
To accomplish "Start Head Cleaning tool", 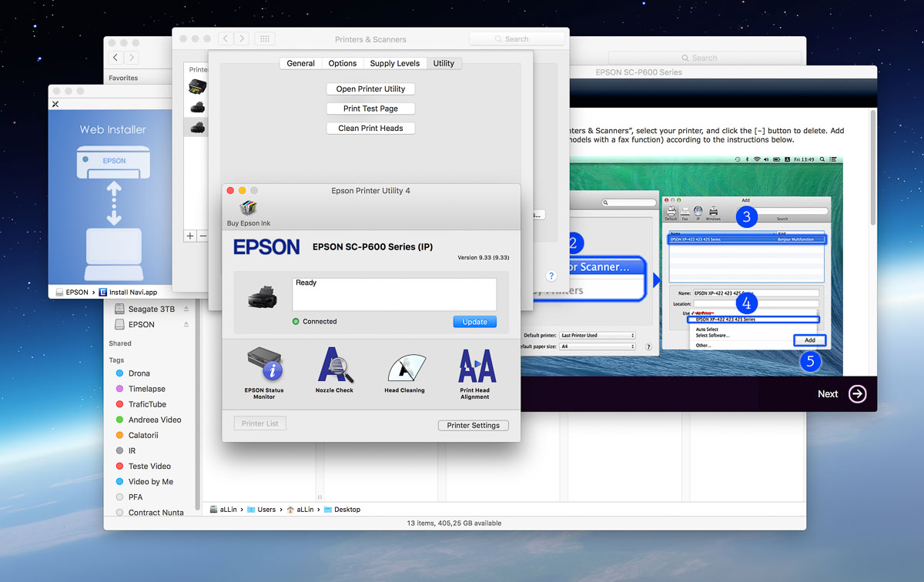I will [x=404, y=369].
